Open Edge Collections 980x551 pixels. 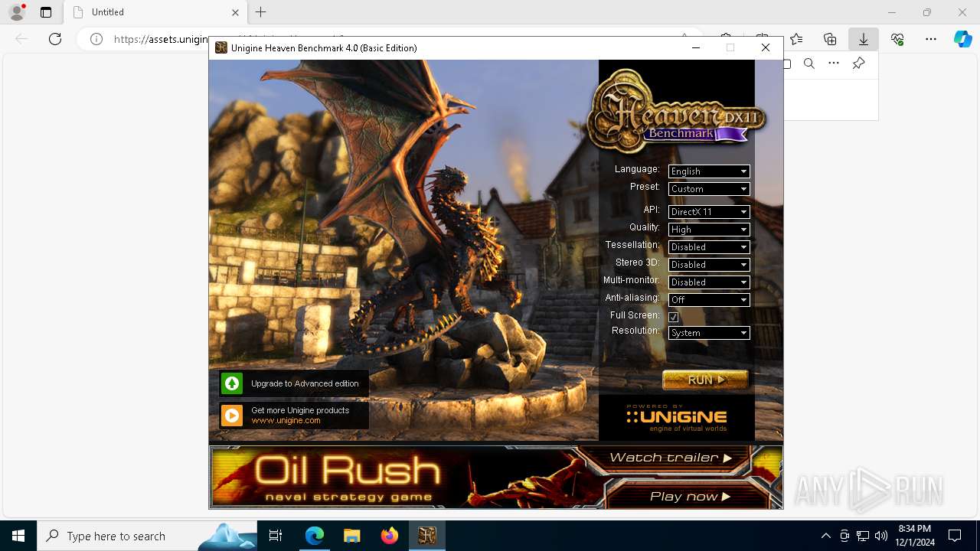coord(830,39)
